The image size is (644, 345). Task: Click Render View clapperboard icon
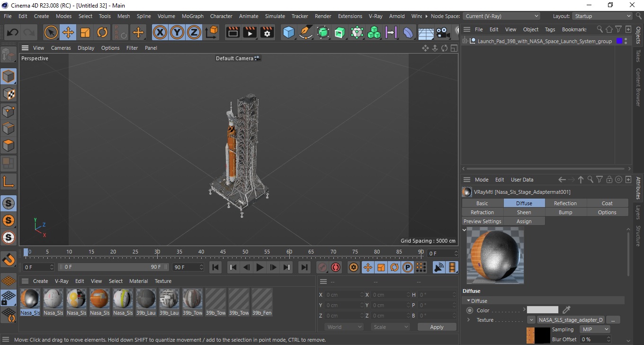(233, 33)
